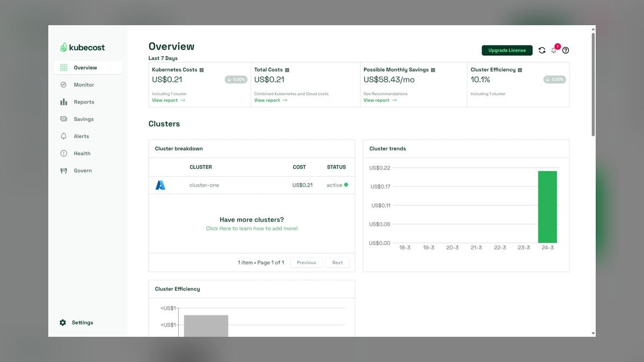Click Kubernetes Costs 0.00% change badge
The width and height of the screenshot is (644, 362).
click(236, 79)
